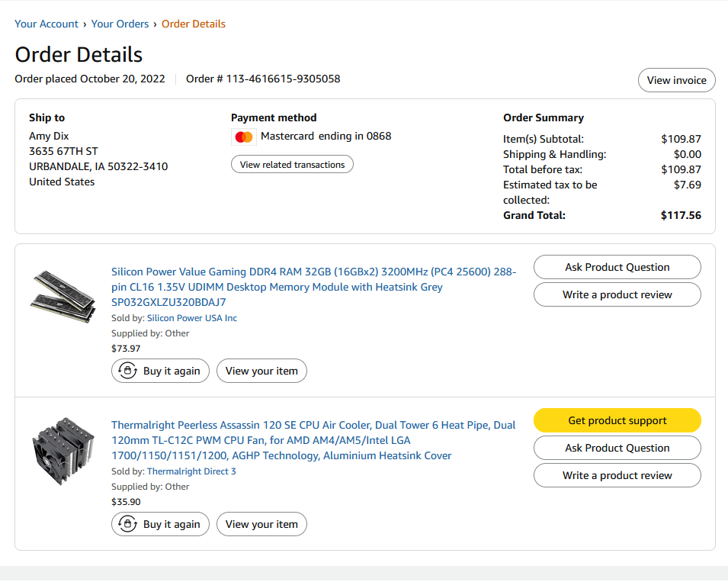Click the Buy it again icon for RAM

127,371
